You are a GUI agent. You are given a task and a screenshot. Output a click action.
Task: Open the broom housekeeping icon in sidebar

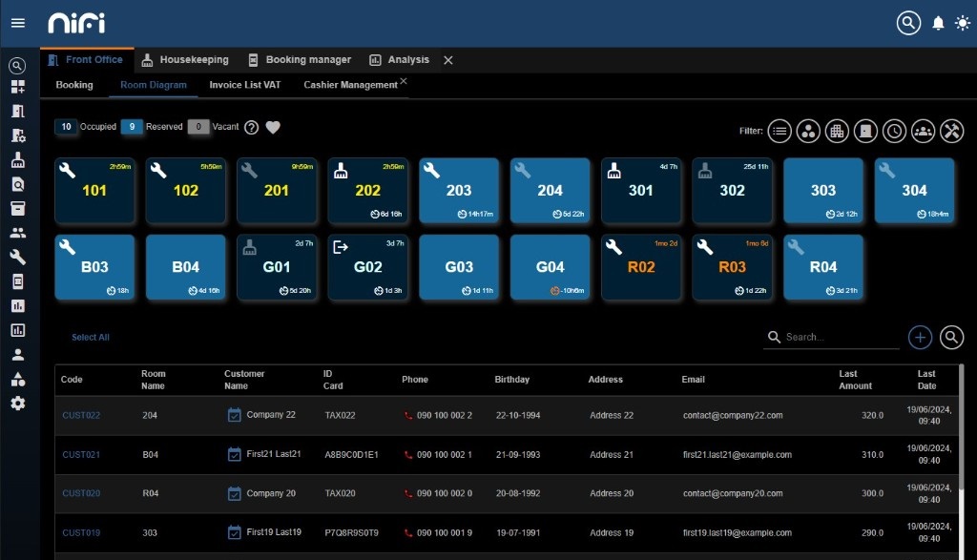(17, 160)
